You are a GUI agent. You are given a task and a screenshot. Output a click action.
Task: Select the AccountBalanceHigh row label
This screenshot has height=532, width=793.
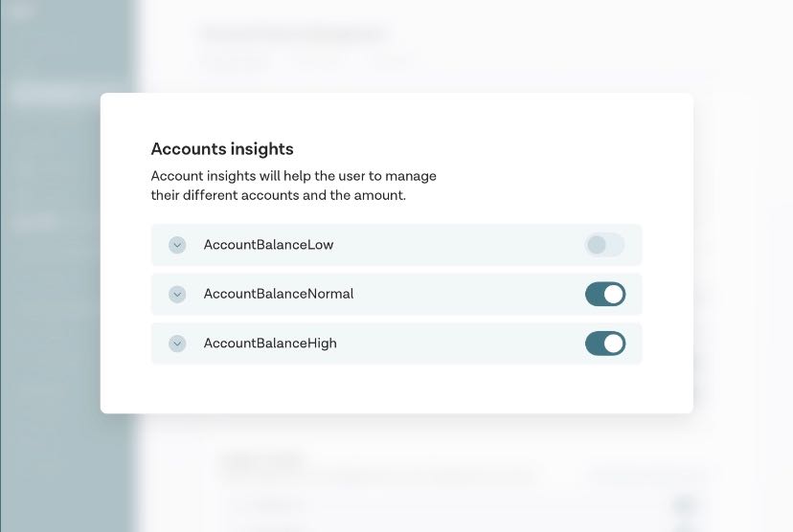[x=270, y=344]
